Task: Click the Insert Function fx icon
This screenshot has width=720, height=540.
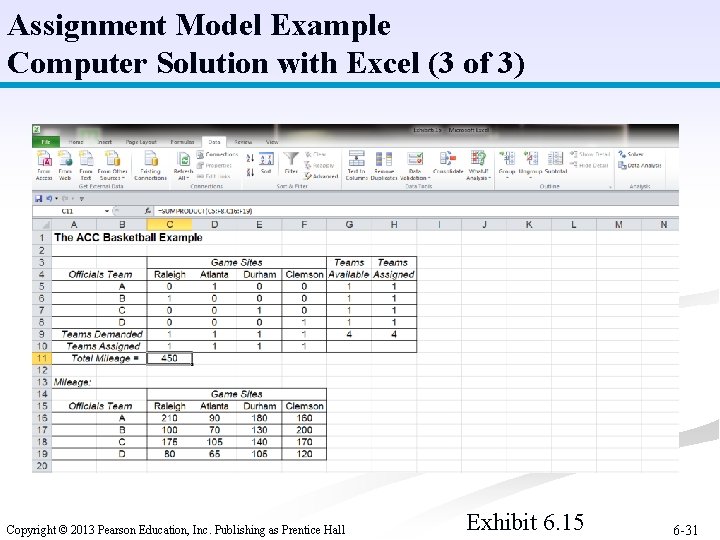Action: [x=147, y=211]
